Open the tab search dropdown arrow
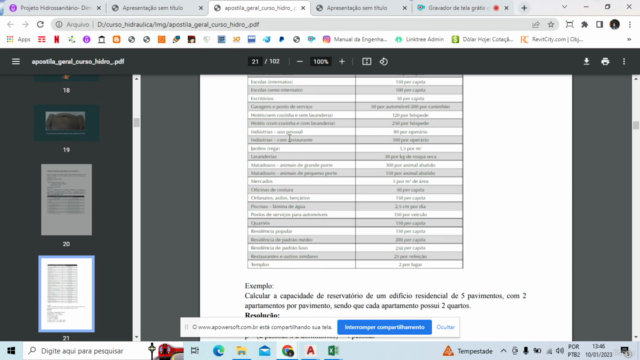 click(564, 7)
